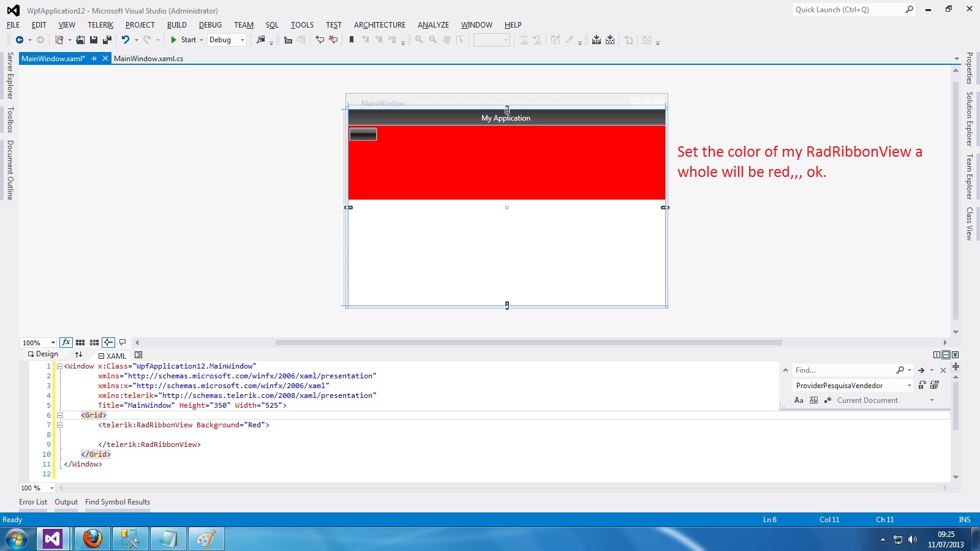Click the swap panes arrows icon
Viewport: 980px width, 551px height.
click(78, 354)
